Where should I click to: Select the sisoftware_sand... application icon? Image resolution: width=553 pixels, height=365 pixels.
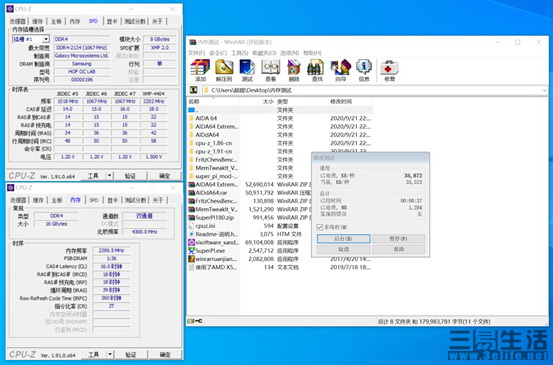(192, 243)
